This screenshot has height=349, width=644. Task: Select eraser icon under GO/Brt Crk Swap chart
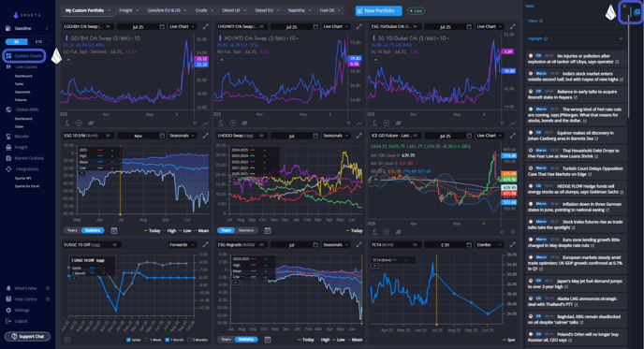coord(91,123)
